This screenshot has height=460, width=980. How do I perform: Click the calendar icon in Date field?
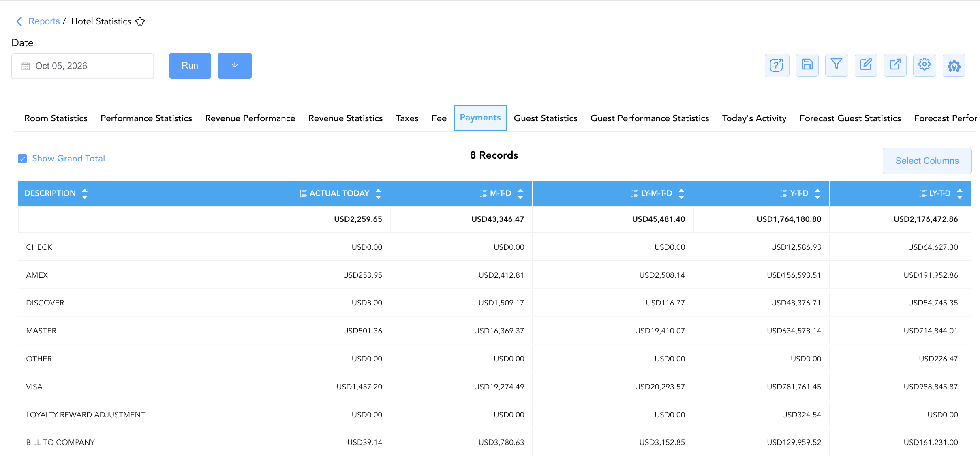26,66
